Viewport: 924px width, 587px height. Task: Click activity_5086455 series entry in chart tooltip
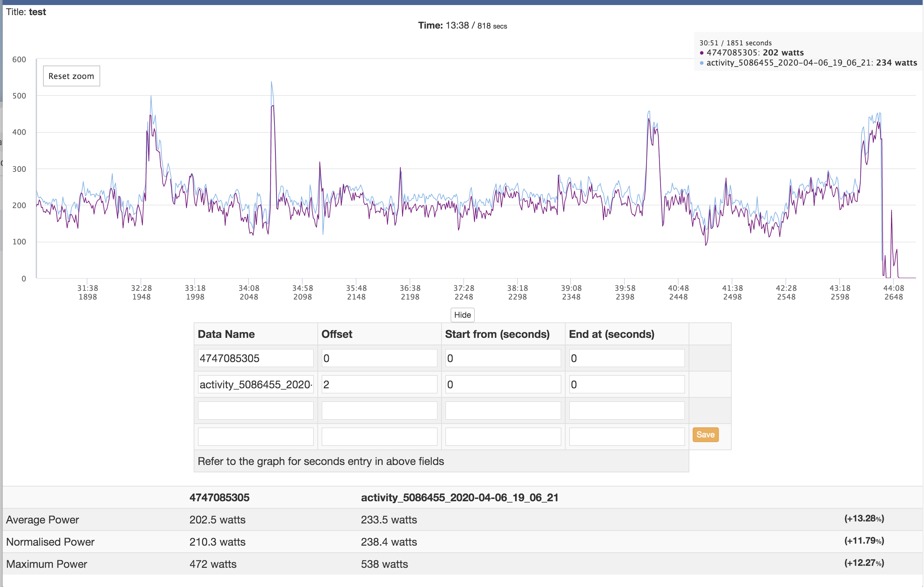point(808,63)
